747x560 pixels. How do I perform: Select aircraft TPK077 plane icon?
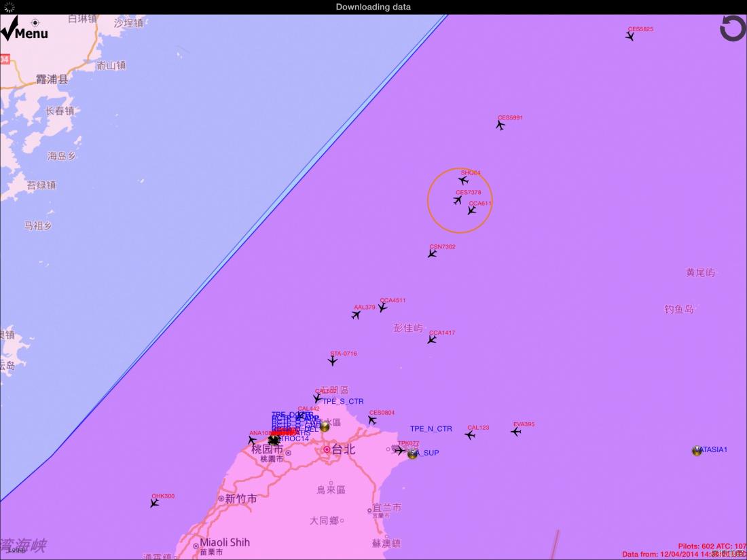point(400,451)
